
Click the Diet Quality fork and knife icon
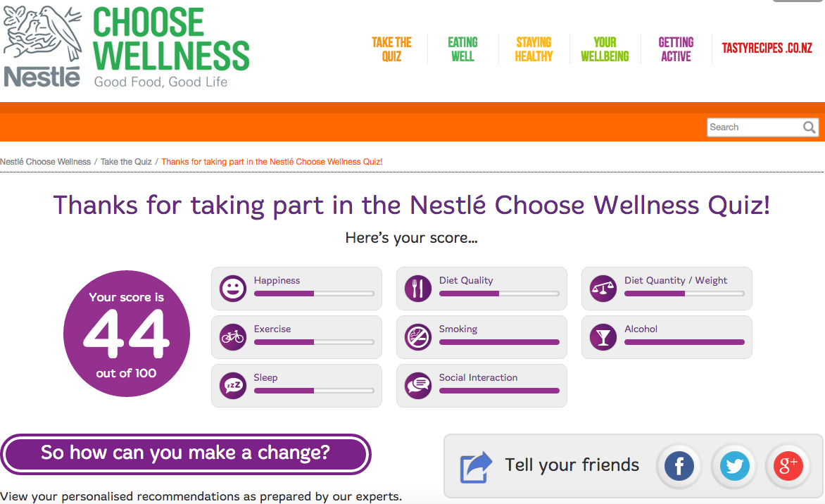(x=418, y=289)
